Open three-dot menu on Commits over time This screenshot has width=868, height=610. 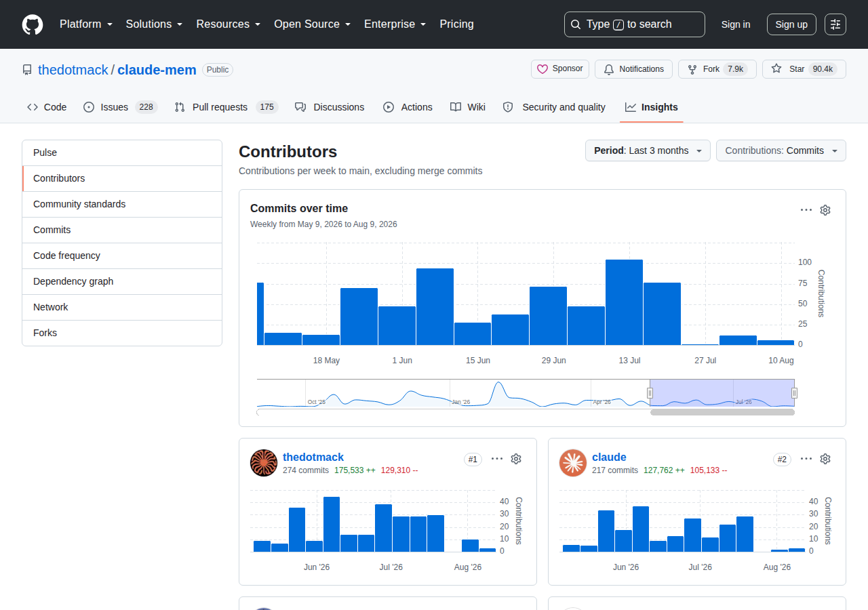[806, 210]
